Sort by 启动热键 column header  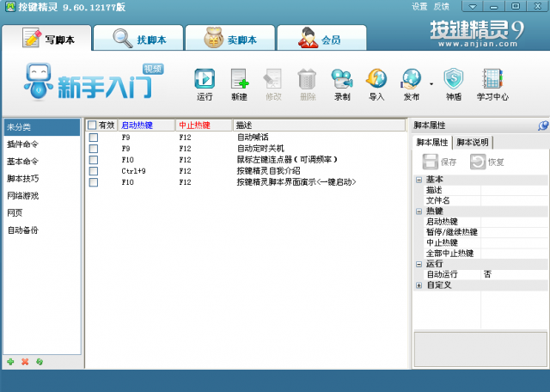click(x=147, y=126)
